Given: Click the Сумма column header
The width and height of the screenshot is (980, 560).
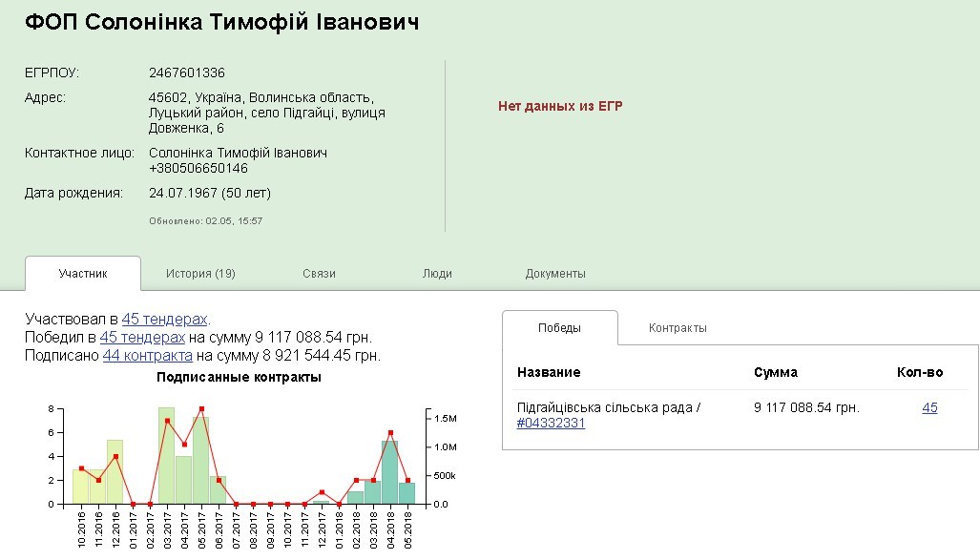Looking at the screenshot, I should 775,372.
